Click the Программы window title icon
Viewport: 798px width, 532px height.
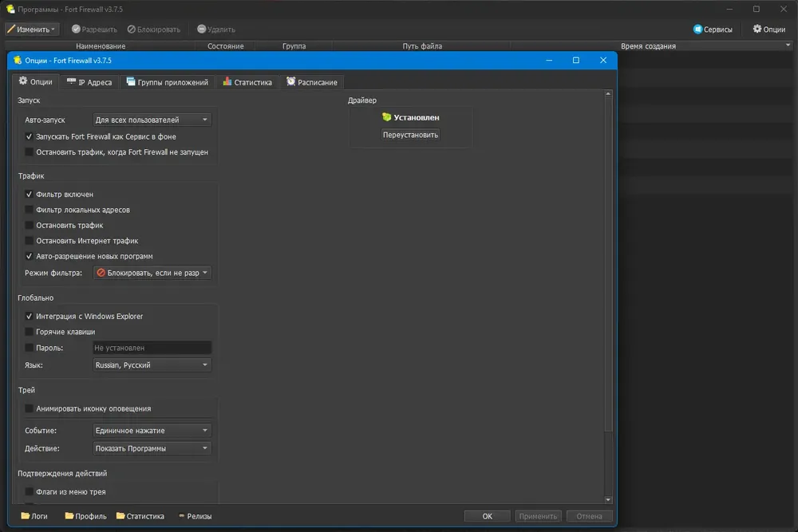10,9
